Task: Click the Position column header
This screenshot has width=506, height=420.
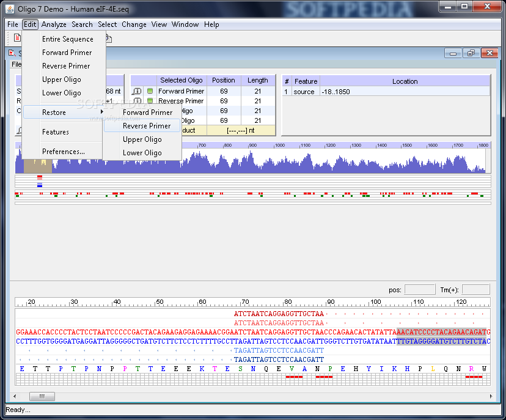Action: (224, 80)
